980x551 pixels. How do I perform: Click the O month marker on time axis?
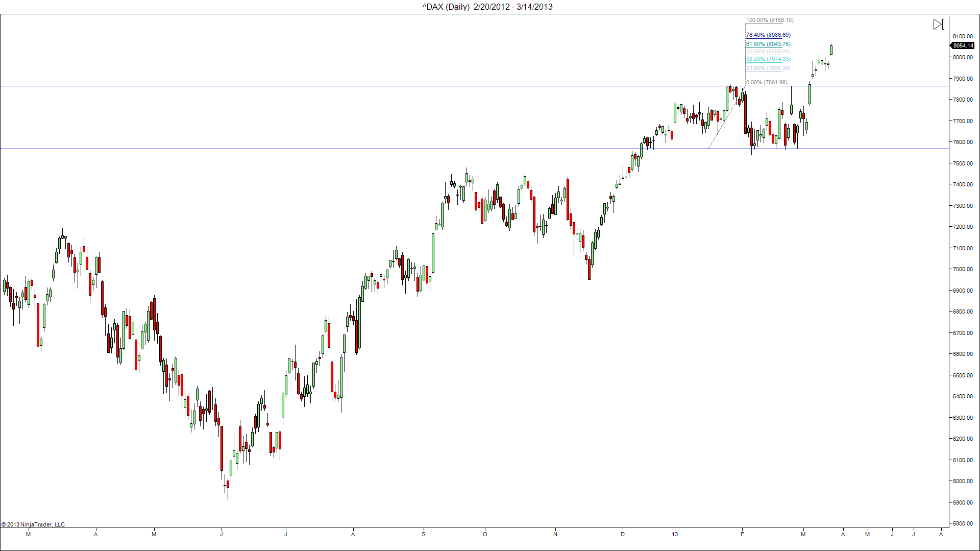485,534
